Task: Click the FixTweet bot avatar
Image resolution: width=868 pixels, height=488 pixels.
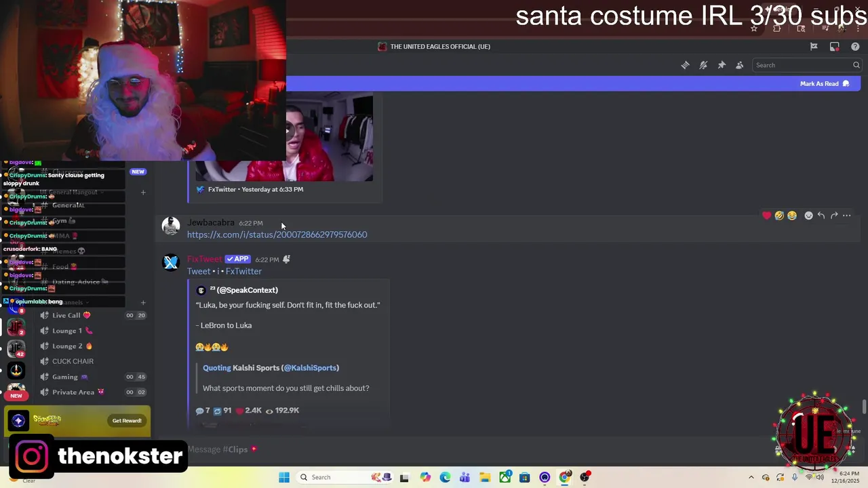Action: pos(171,262)
